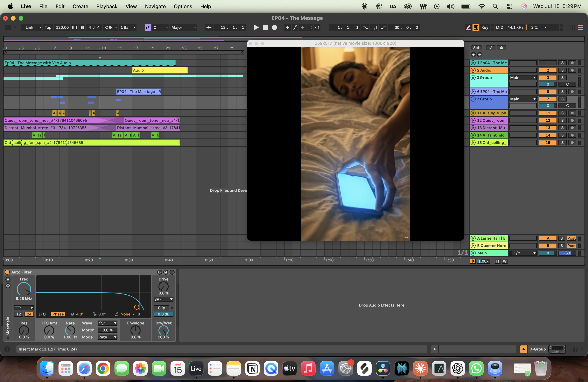Click the LFO Phase button
This screenshot has height=382, width=588.
point(58,314)
